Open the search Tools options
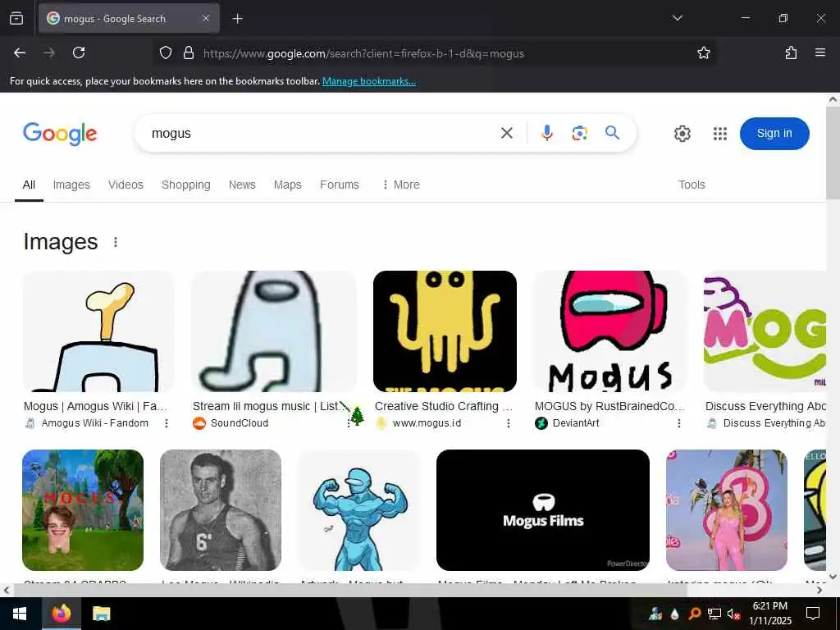 tap(692, 185)
